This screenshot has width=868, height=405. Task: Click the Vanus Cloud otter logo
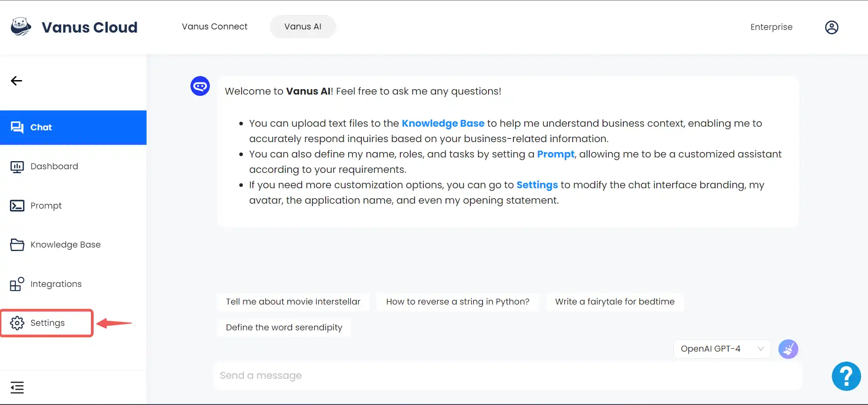point(21,27)
